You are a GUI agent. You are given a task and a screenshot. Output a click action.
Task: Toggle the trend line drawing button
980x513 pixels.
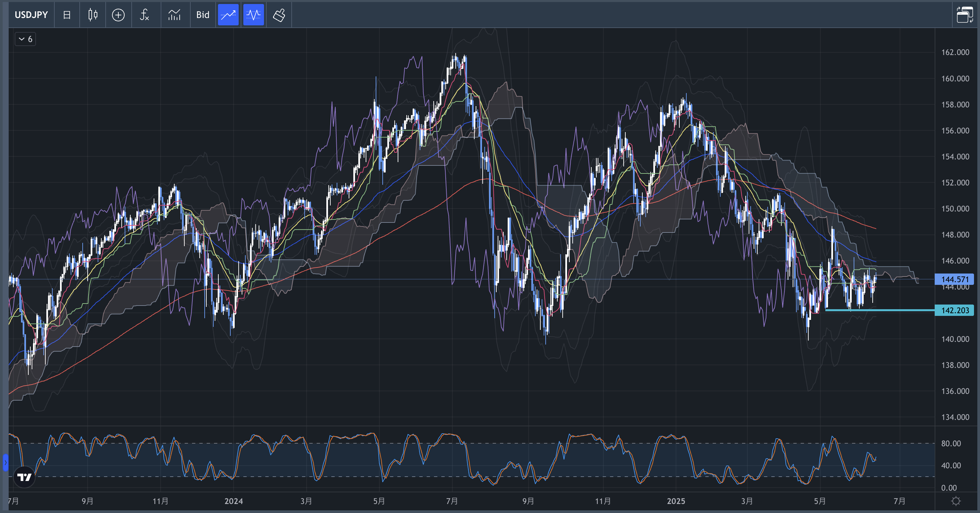click(x=228, y=15)
